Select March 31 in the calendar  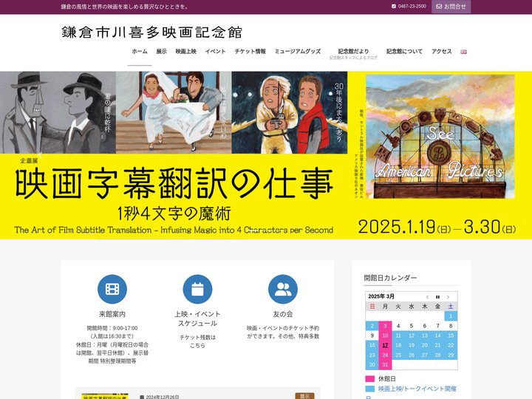point(385,365)
